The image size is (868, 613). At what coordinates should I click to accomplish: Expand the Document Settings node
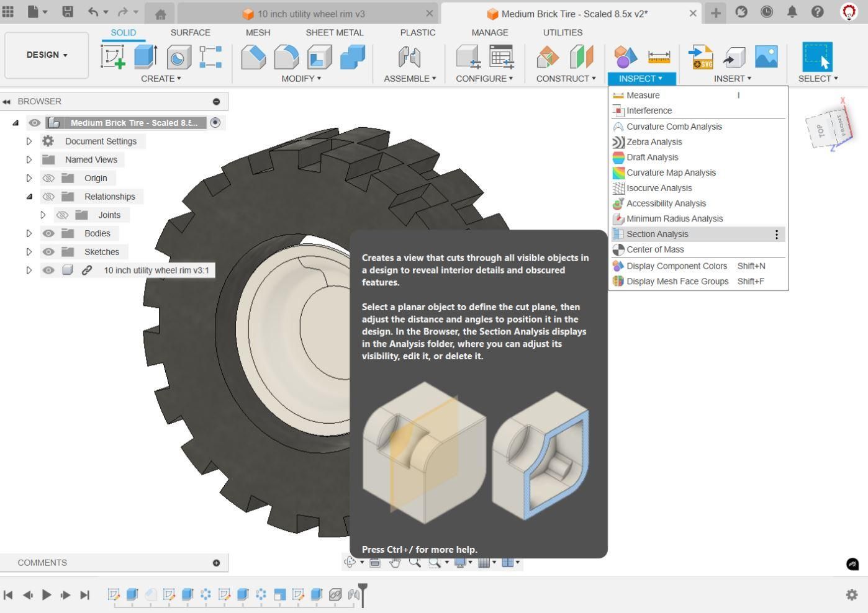pyautogui.click(x=29, y=141)
